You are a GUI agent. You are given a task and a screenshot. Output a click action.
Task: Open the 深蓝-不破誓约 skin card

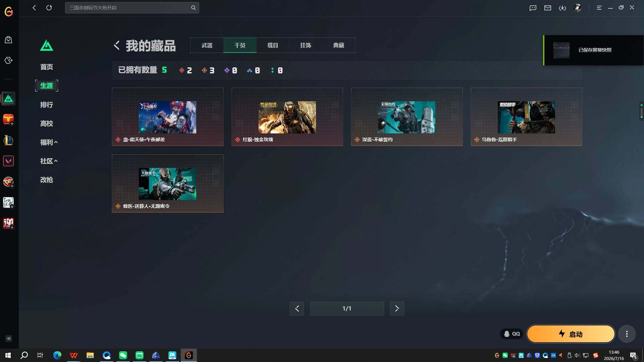[x=407, y=117]
